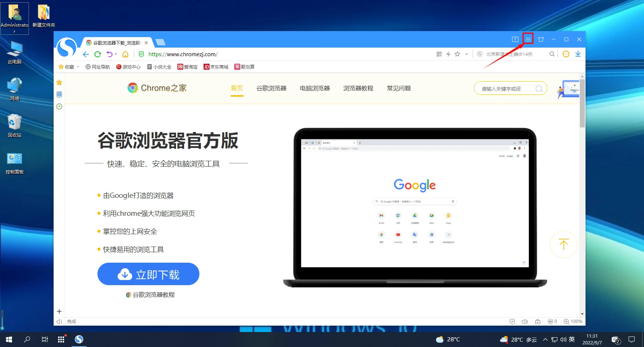644x347 pixels.
Task: Expand the bookmark star dropdown arrow
Action: (x=467, y=55)
